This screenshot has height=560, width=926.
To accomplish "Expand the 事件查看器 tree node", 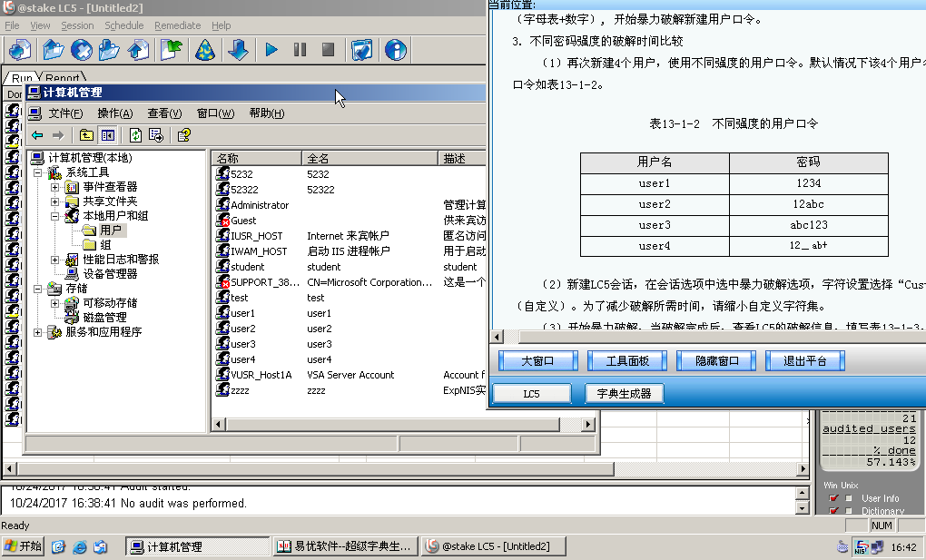I will click(54, 187).
